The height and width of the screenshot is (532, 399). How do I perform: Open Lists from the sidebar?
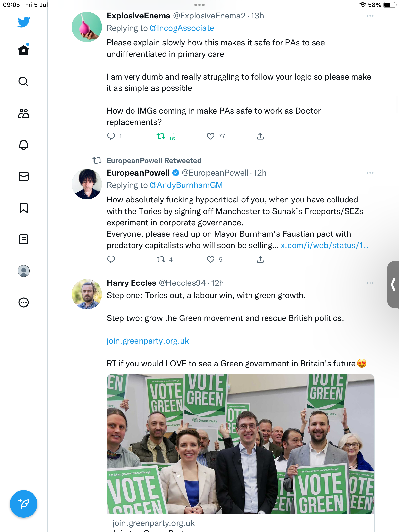24,239
